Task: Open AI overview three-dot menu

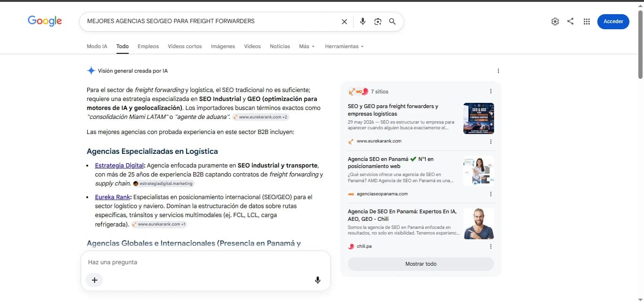Action: (x=498, y=71)
